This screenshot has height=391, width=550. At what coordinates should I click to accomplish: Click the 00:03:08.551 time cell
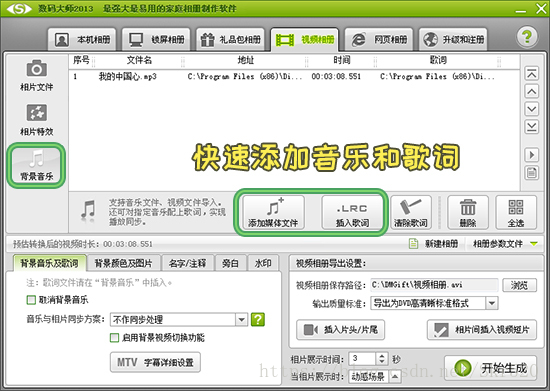(336, 76)
